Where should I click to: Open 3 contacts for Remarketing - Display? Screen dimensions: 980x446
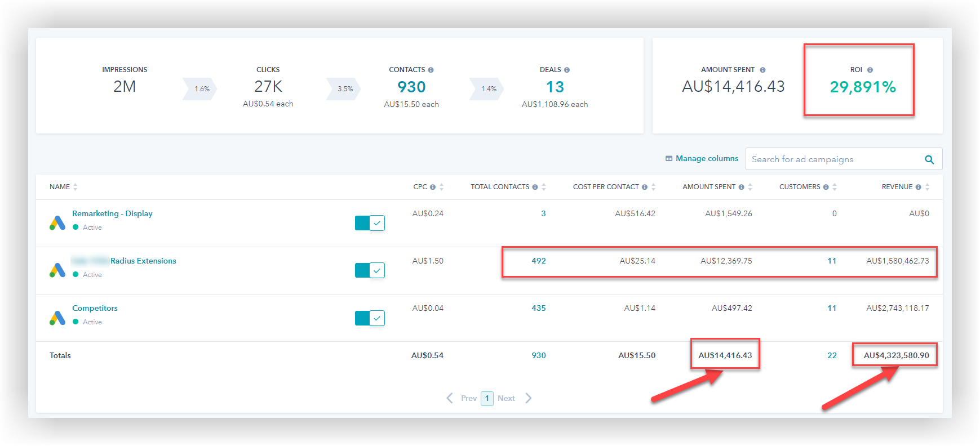(x=543, y=213)
